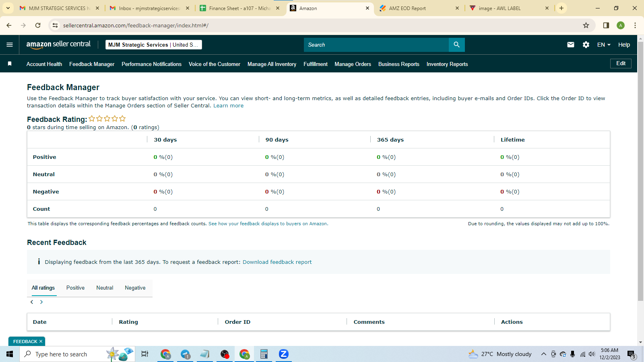Click the search magnifier button
Screen dimensions: 644x362
(456, 45)
